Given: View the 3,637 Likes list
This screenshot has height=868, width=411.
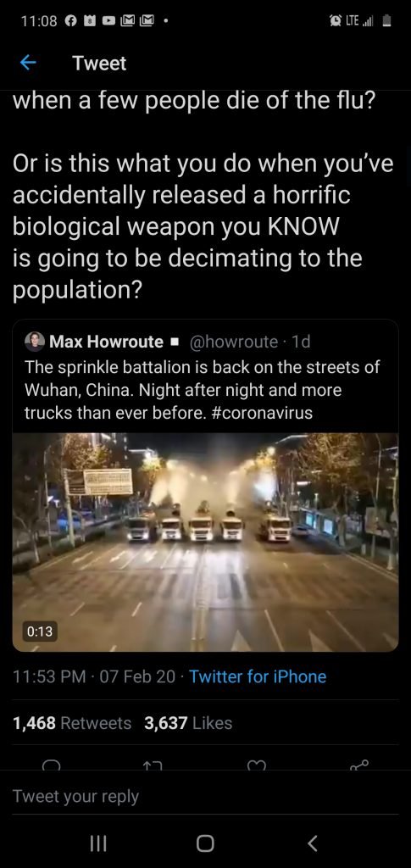Looking at the screenshot, I should tap(188, 723).
